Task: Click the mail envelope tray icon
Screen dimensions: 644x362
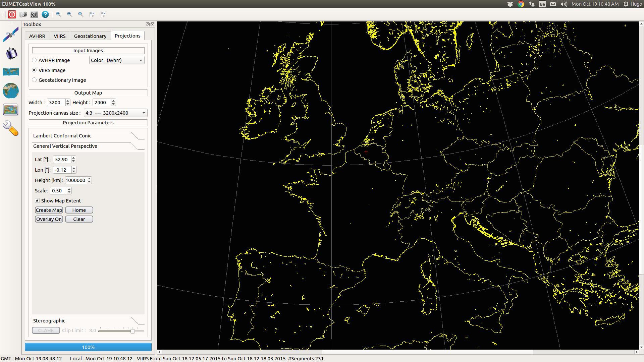Action: 553,4
